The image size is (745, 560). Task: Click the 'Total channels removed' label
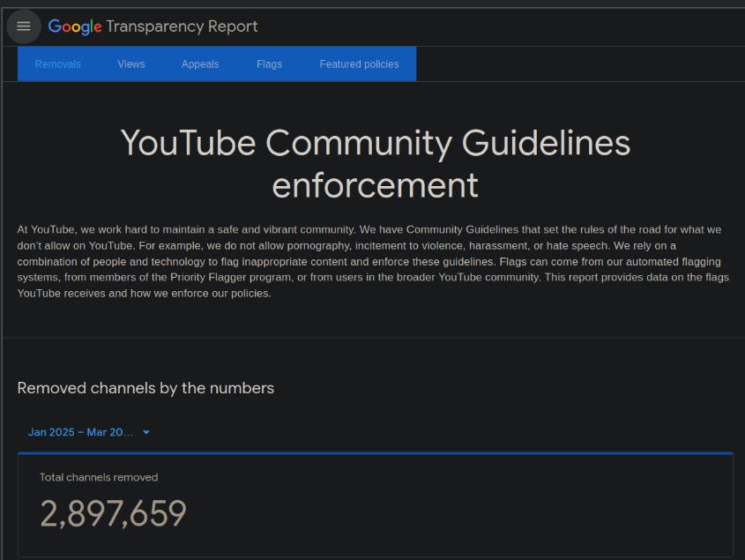coord(99,477)
